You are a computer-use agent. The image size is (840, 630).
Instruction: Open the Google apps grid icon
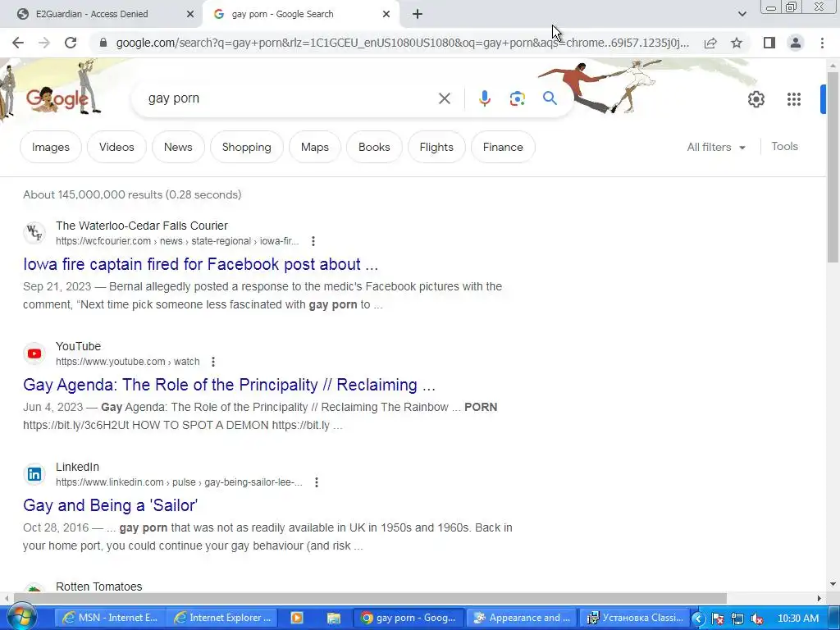794,99
